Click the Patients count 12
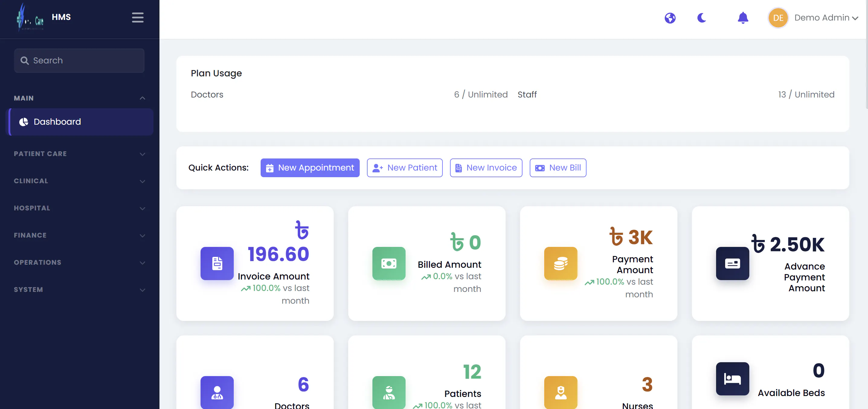This screenshot has height=409, width=868. coord(472,372)
